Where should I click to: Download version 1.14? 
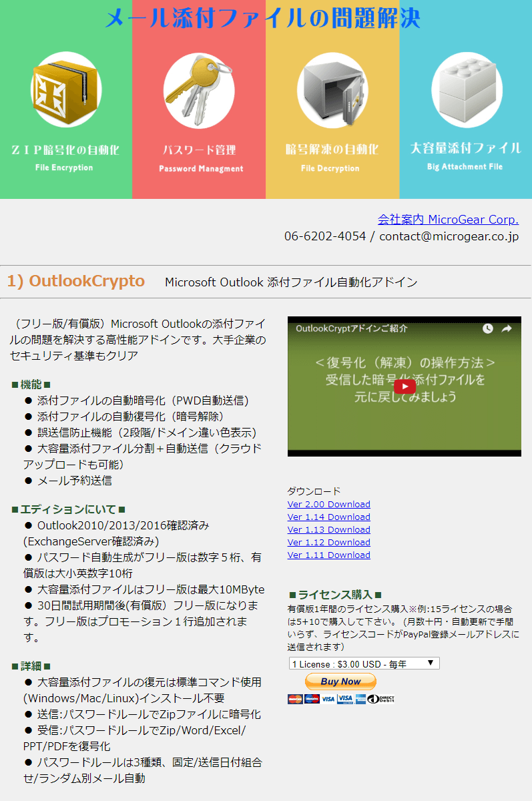pos(328,517)
